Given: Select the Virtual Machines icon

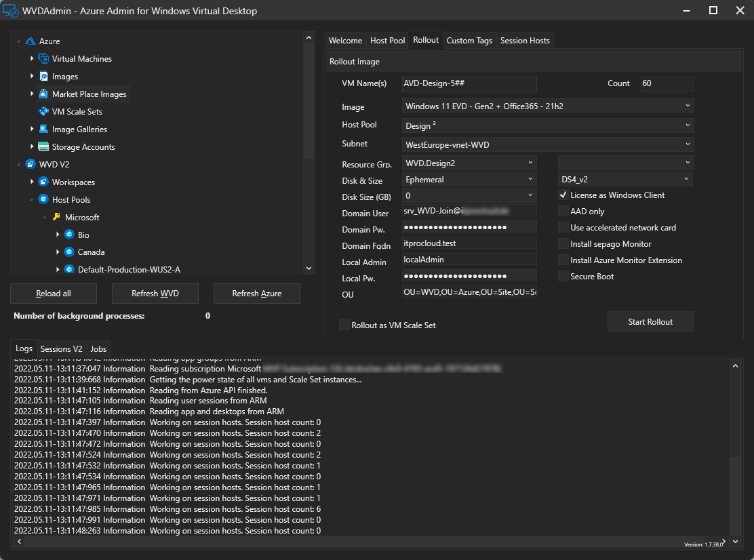Looking at the screenshot, I should pyautogui.click(x=43, y=58).
